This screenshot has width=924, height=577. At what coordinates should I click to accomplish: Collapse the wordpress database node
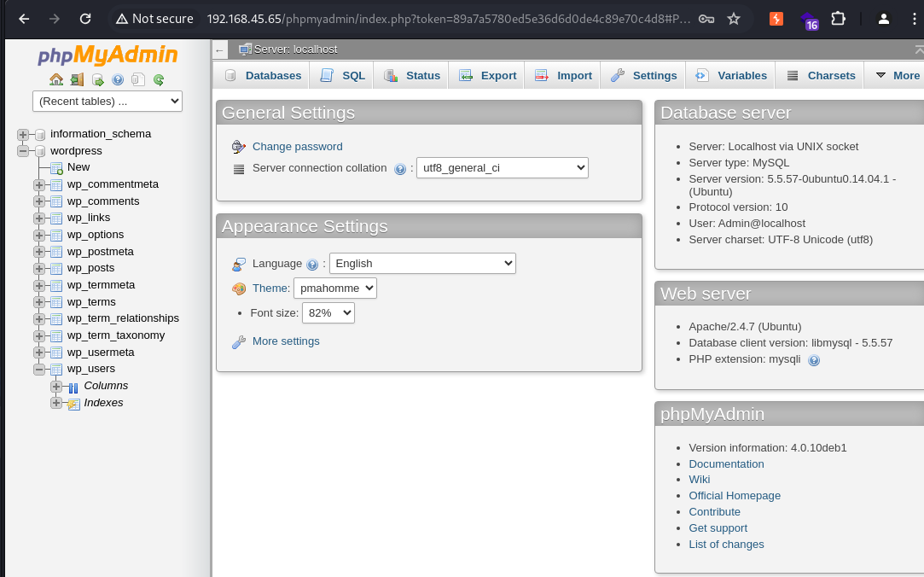tap(23, 151)
